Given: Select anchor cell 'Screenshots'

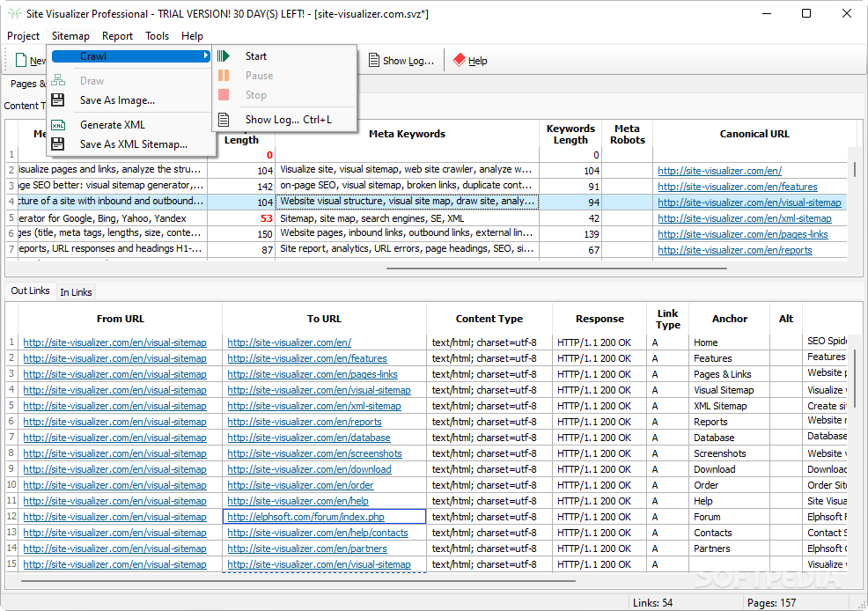Looking at the screenshot, I should (x=730, y=453).
